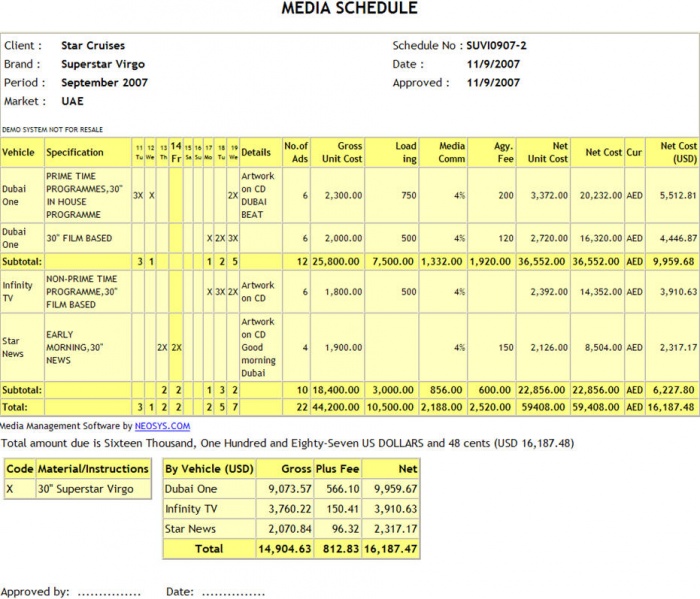This screenshot has width=700, height=599.
Task: Select client name Star Cruises
Action: (93, 46)
